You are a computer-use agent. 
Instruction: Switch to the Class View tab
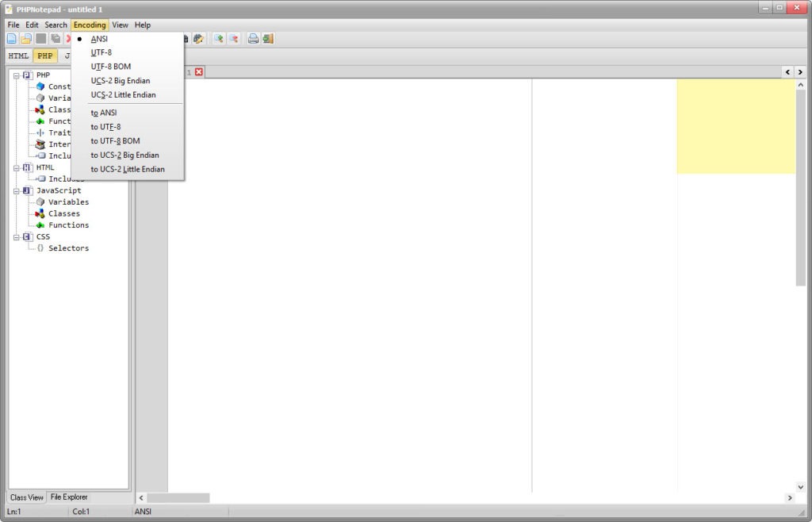[26, 497]
